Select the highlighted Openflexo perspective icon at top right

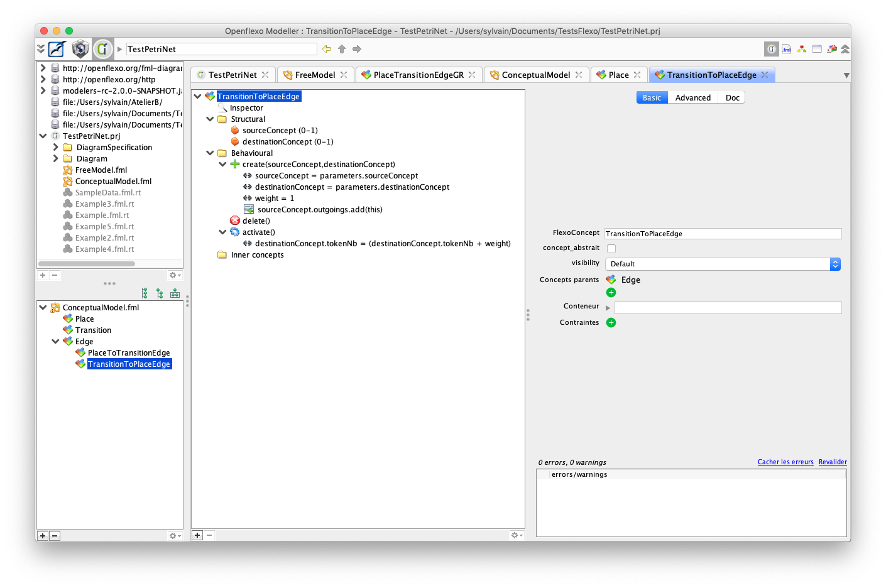coord(772,49)
